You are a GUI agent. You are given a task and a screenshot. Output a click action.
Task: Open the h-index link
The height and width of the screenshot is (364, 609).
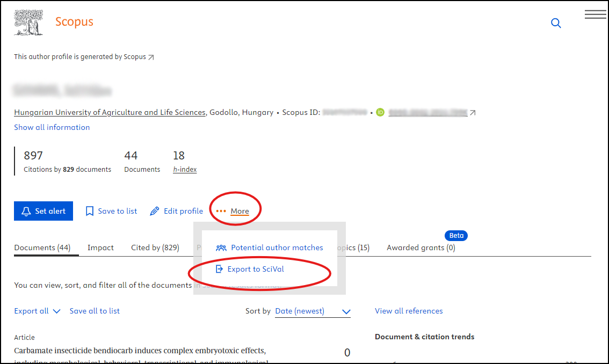[x=185, y=169]
